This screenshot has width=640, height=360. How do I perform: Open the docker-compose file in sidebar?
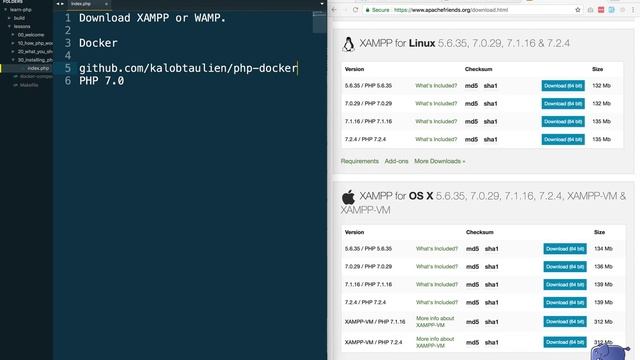coord(36,76)
